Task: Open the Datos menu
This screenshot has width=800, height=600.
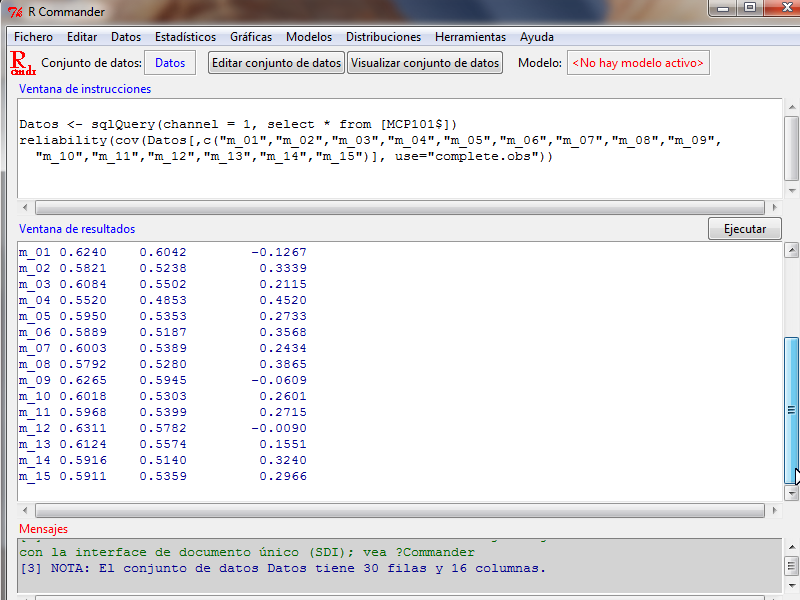Action: [126, 37]
